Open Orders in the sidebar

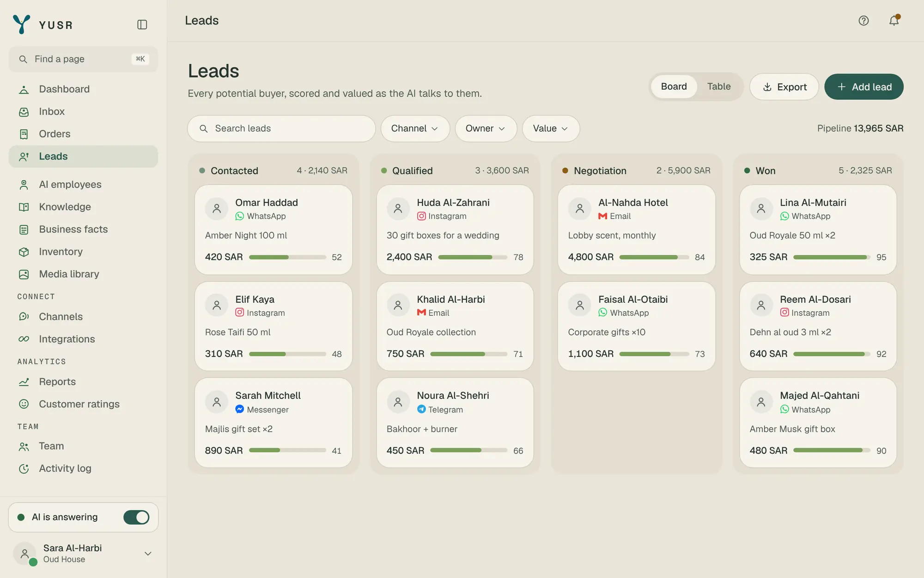coord(83,134)
